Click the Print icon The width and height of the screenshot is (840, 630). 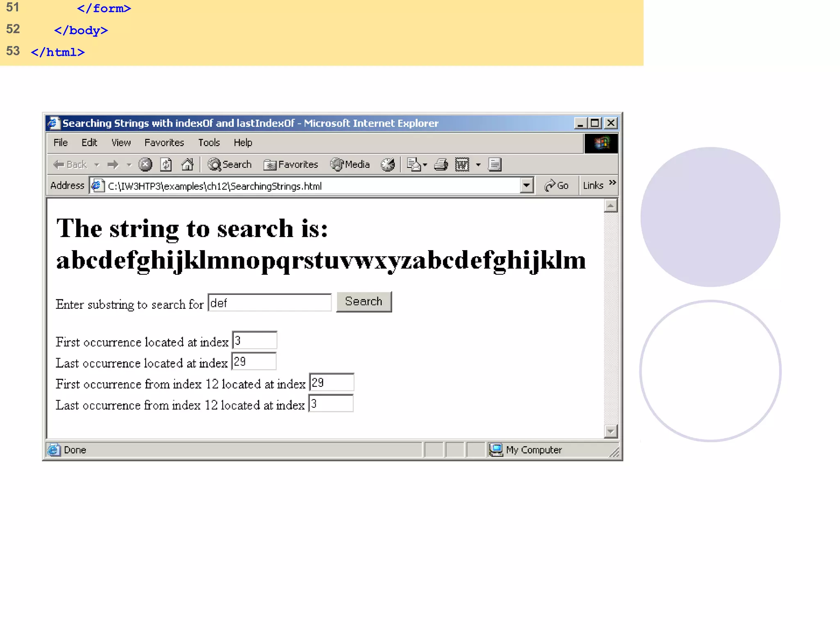tap(441, 164)
